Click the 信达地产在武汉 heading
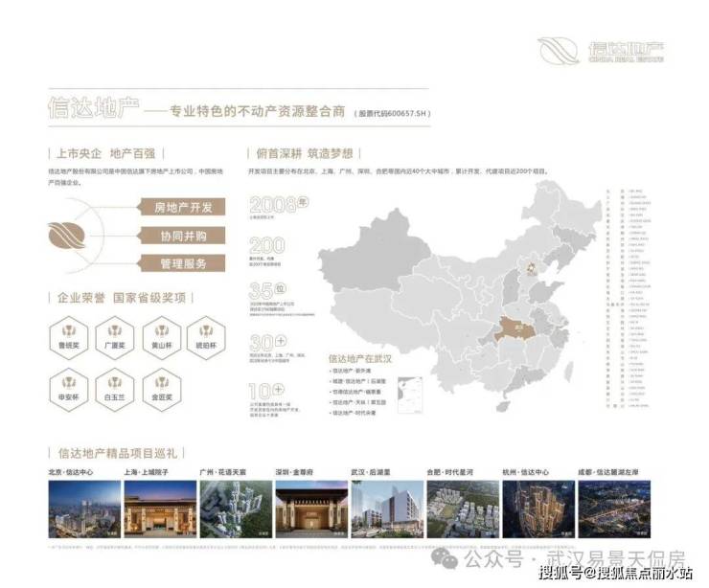 coord(360,359)
